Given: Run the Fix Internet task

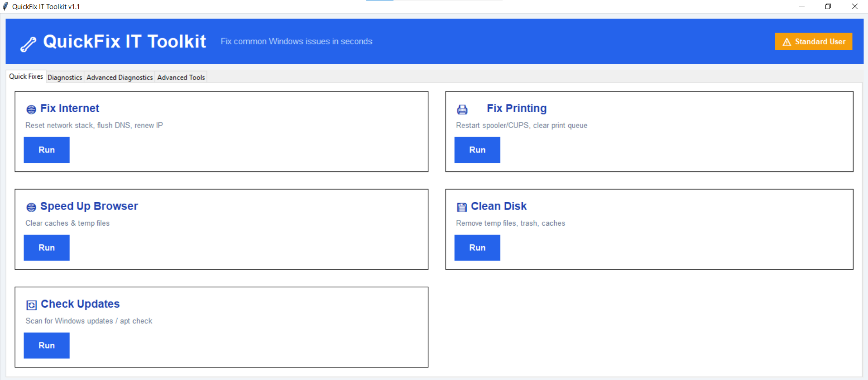Looking at the screenshot, I should pos(47,150).
